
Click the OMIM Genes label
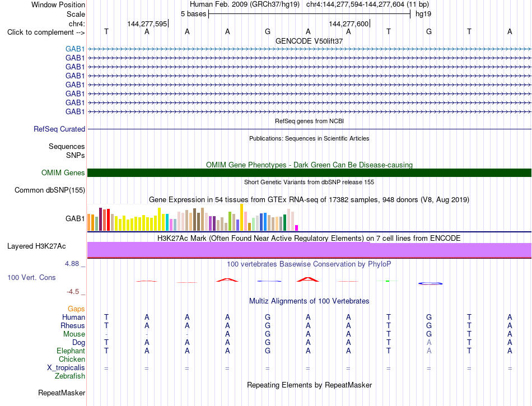tap(63, 172)
